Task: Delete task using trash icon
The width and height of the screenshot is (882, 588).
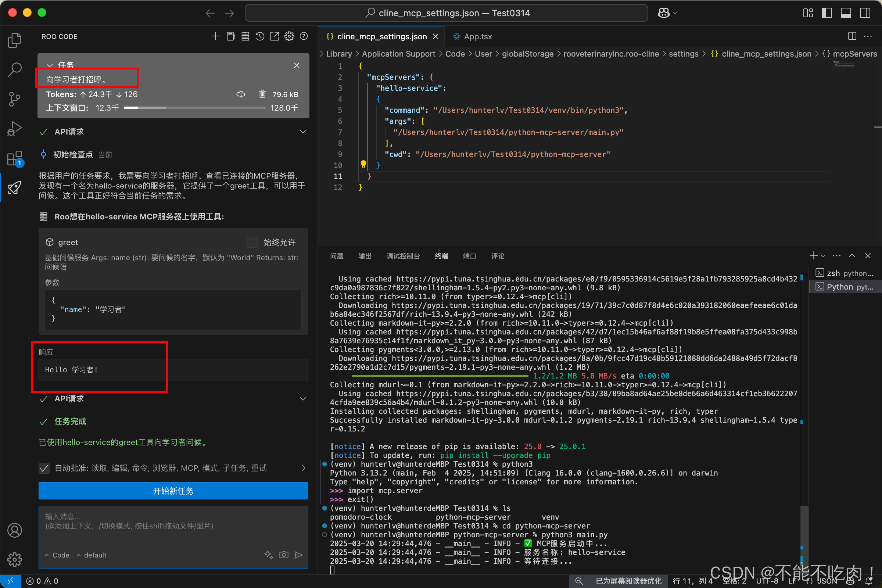Action: pyautogui.click(x=262, y=94)
